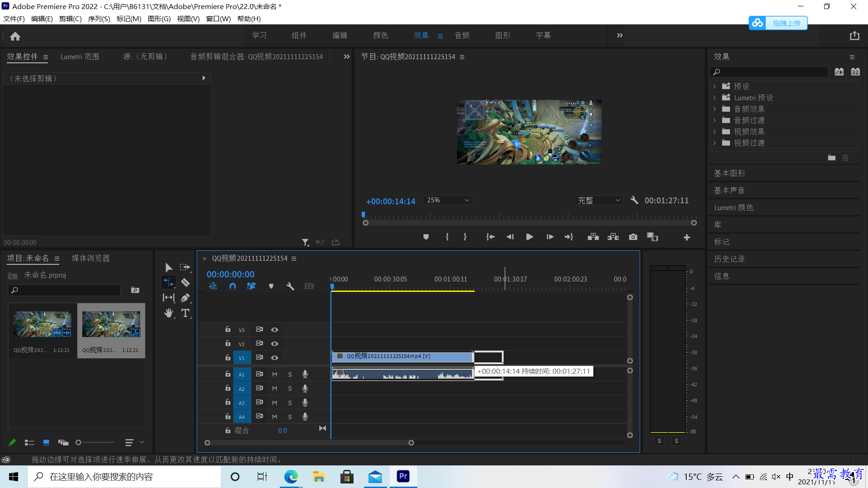Open the Lumetri 范围 tab
Image resolution: width=868 pixels, height=488 pixels.
(x=80, y=57)
